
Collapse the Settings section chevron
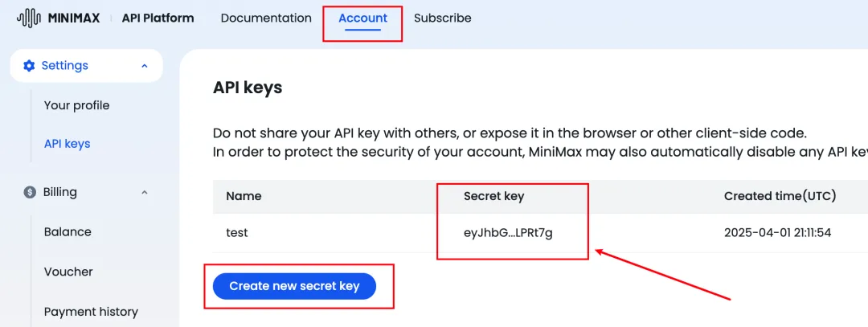coord(145,66)
